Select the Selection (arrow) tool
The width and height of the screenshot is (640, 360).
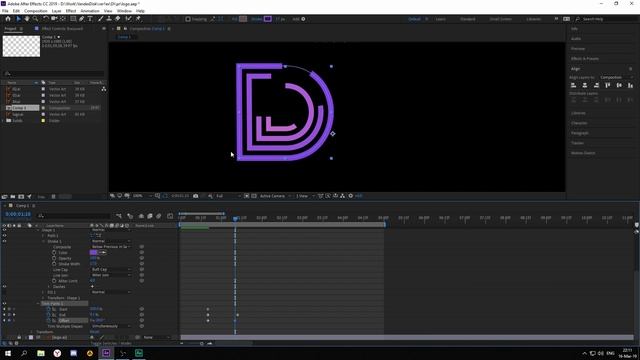tap(18, 19)
